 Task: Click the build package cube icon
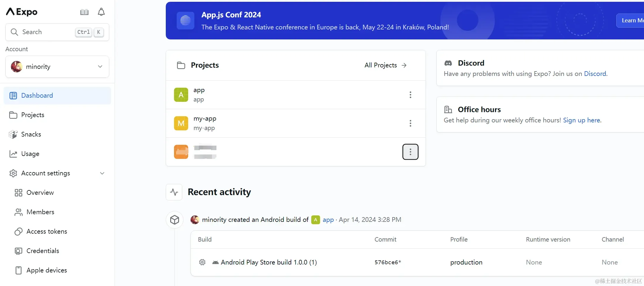[175, 220]
